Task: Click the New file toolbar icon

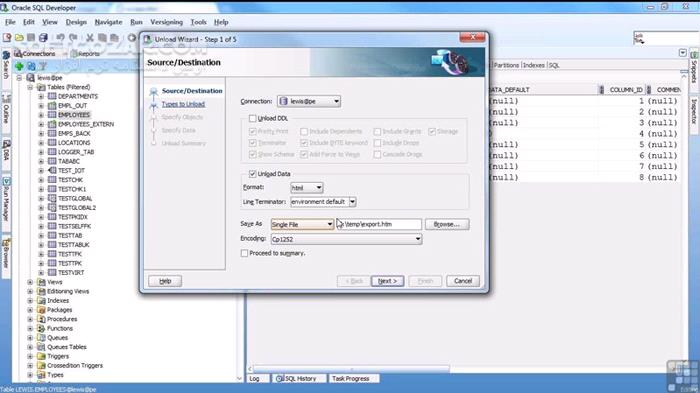Action: coord(7,38)
